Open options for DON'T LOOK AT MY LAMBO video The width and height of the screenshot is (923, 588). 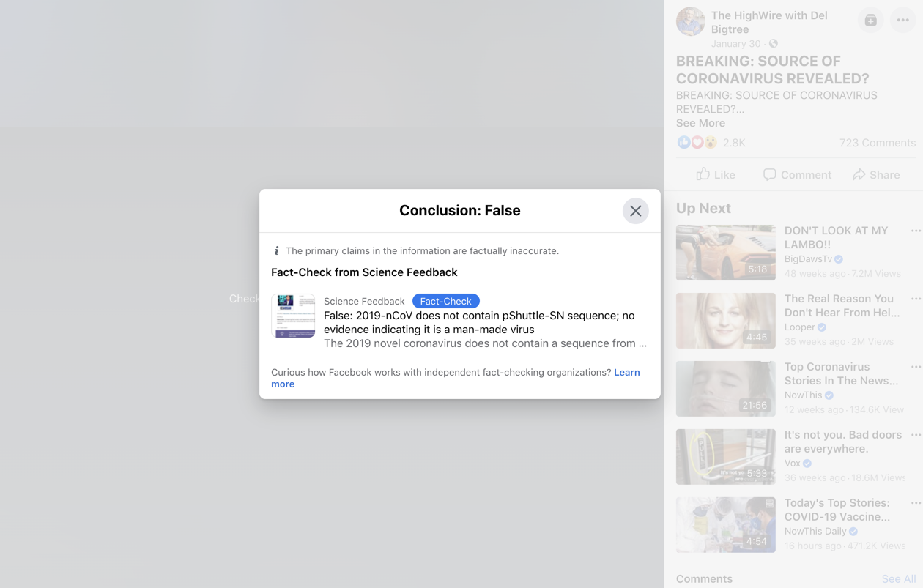[915, 231]
